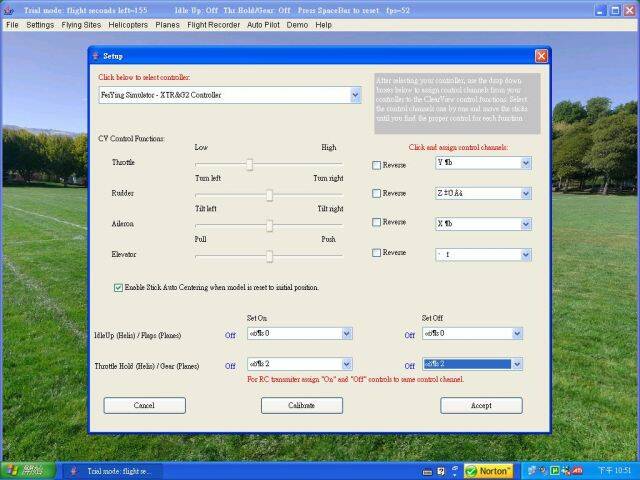Click the 'IdleUp (Helis) / Flaps (Planes)' label
Image resolution: width=640 pixels, height=480 pixels.
click(x=138, y=336)
